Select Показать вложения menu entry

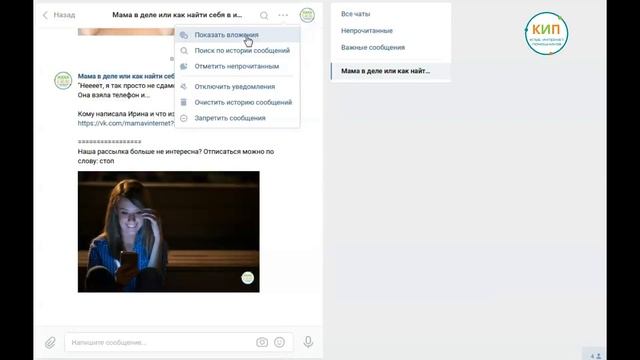click(x=238, y=35)
